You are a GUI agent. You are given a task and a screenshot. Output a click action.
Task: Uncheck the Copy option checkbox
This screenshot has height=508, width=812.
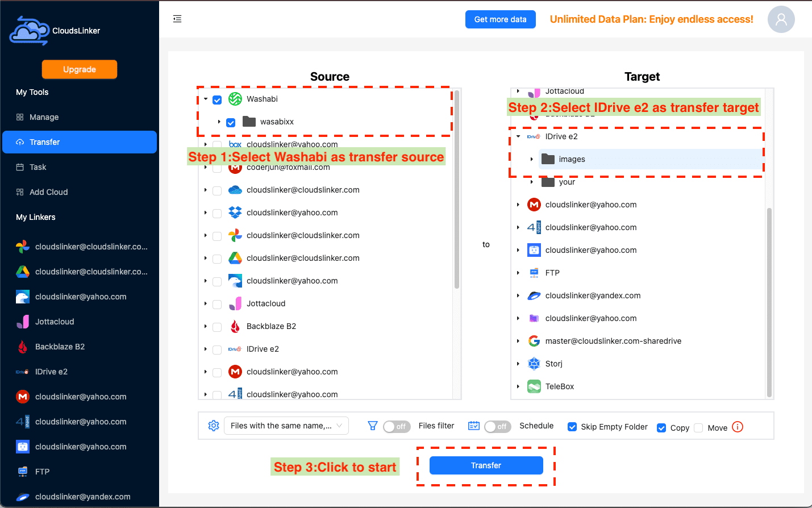click(x=661, y=428)
